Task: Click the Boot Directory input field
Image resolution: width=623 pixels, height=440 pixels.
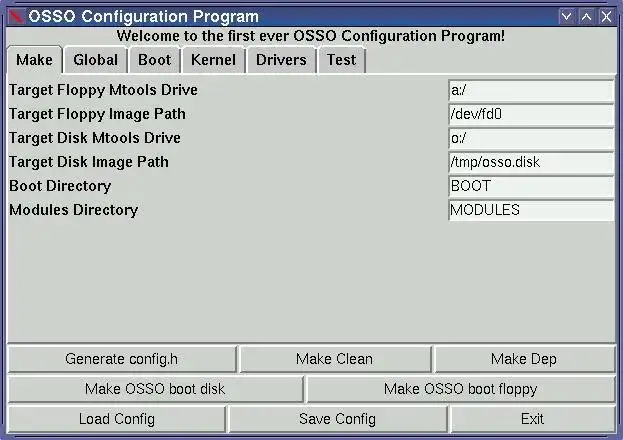Action: tap(531, 186)
